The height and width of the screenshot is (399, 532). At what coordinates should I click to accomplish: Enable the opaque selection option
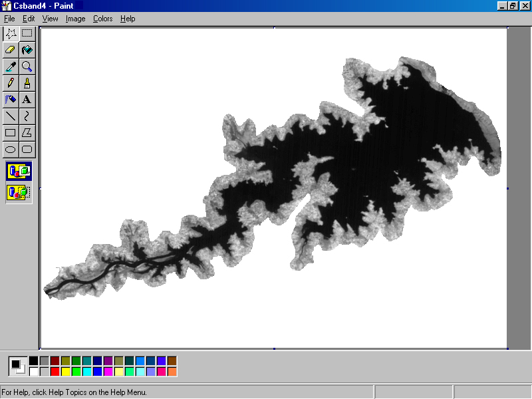(19, 171)
